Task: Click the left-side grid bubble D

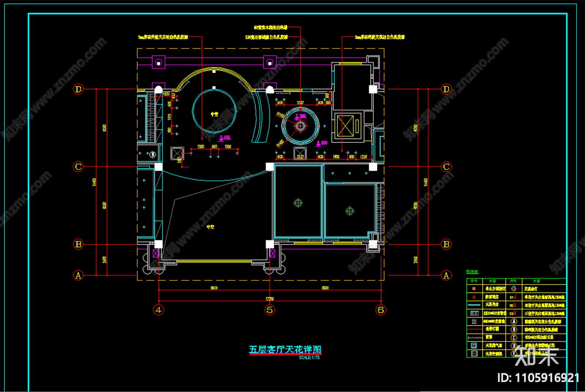Action: click(78, 89)
